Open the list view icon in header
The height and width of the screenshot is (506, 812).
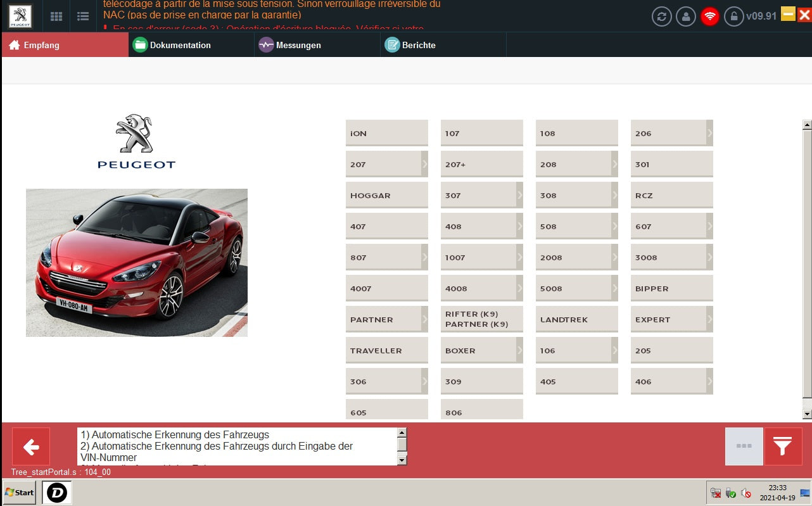83,16
